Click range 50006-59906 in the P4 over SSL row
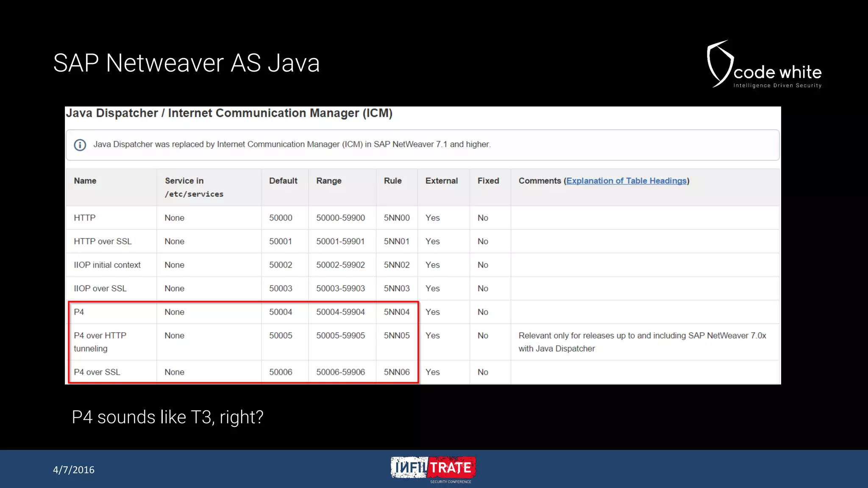This screenshot has width=868, height=488. coord(340,372)
